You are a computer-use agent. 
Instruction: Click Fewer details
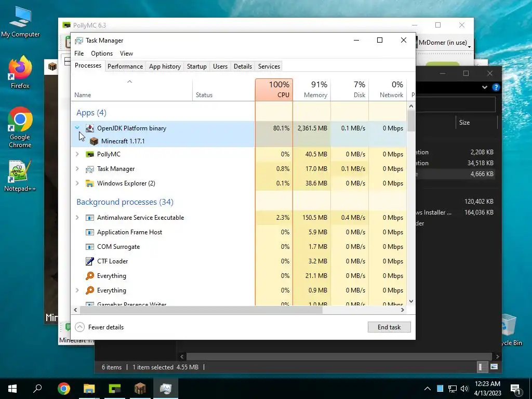pos(99,327)
